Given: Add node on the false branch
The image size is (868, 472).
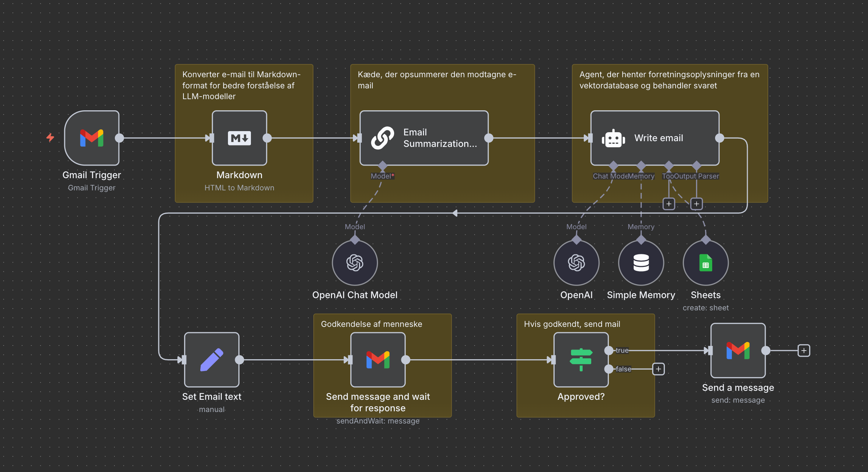Looking at the screenshot, I should pos(658,369).
